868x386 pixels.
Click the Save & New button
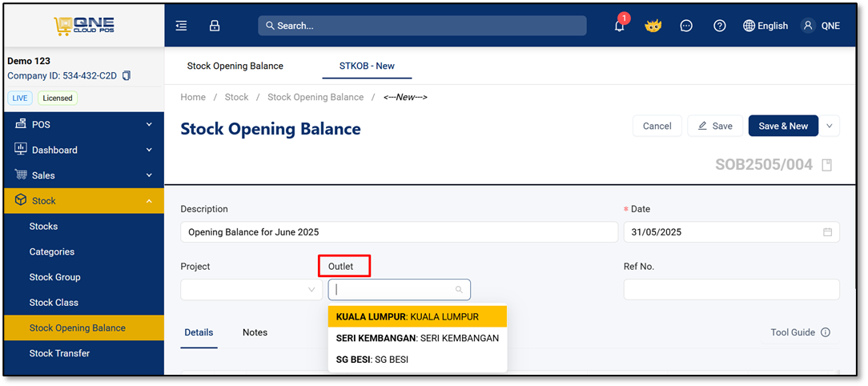pos(783,126)
